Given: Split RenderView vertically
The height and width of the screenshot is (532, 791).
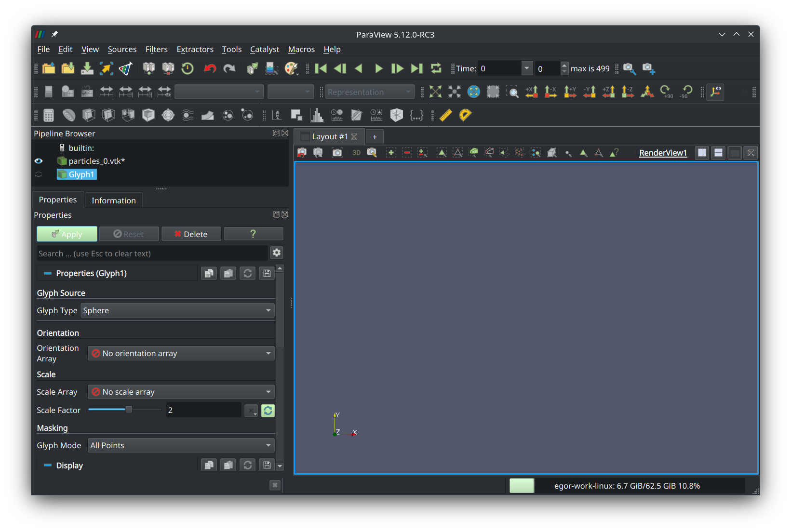Looking at the screenshot, I should (718, 153).
